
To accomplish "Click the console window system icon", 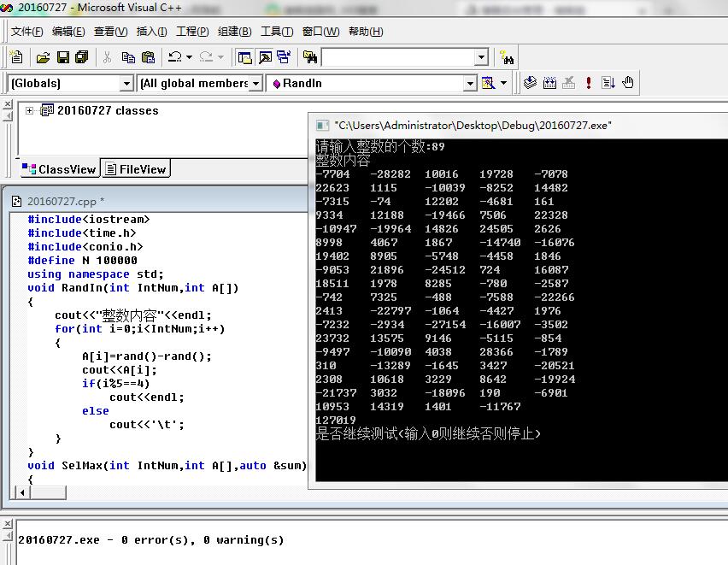I will (322, 126).
